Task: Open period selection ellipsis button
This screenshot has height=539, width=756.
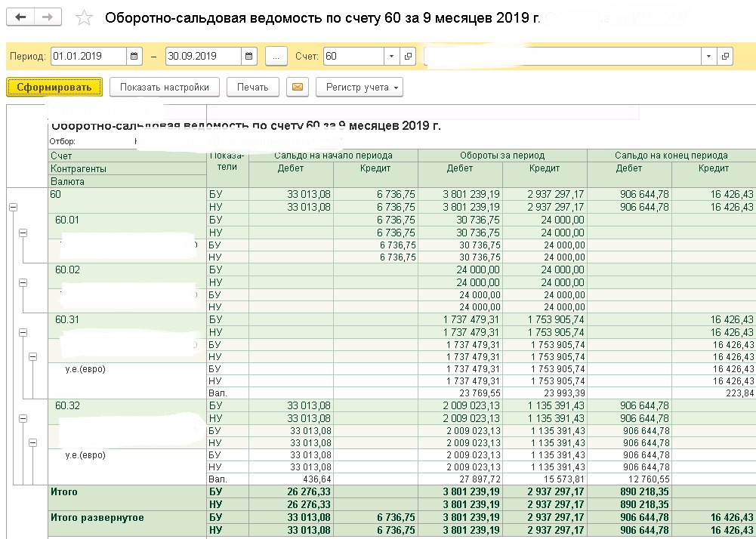Action: point(276,57)
